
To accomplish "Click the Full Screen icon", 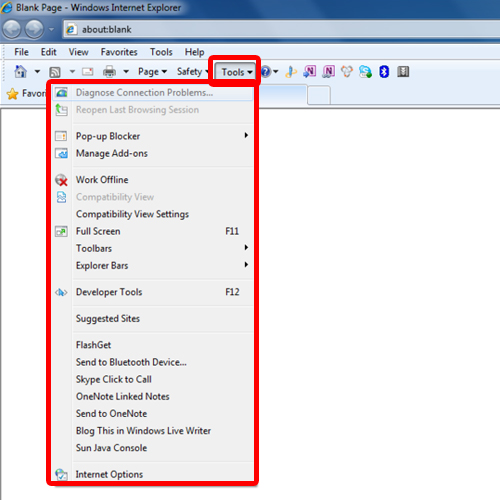I will [x=61, y=231].
